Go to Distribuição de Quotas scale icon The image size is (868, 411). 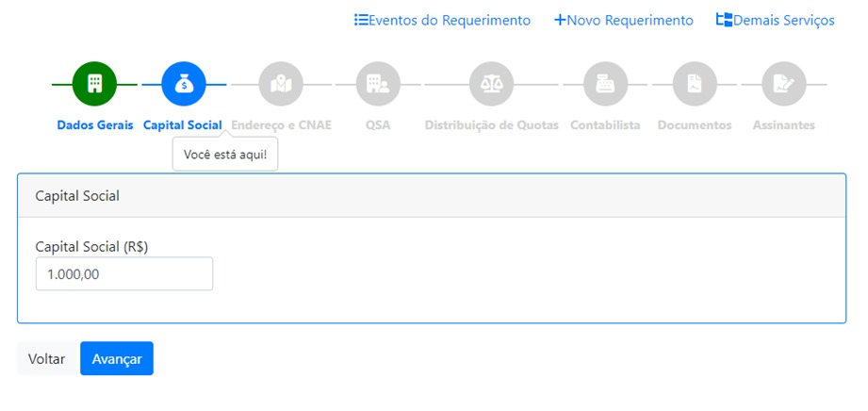tap(491, 84)
